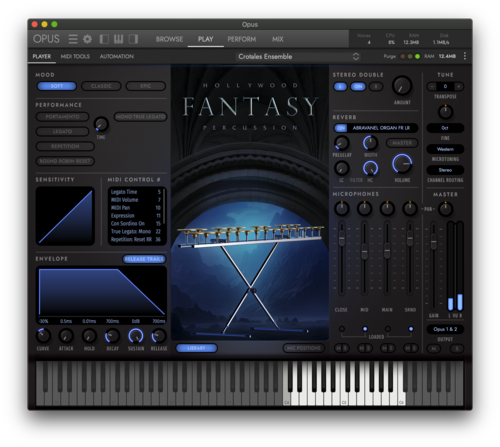
Task: Move the Mid microphone fader
Action: coord(365,251)
